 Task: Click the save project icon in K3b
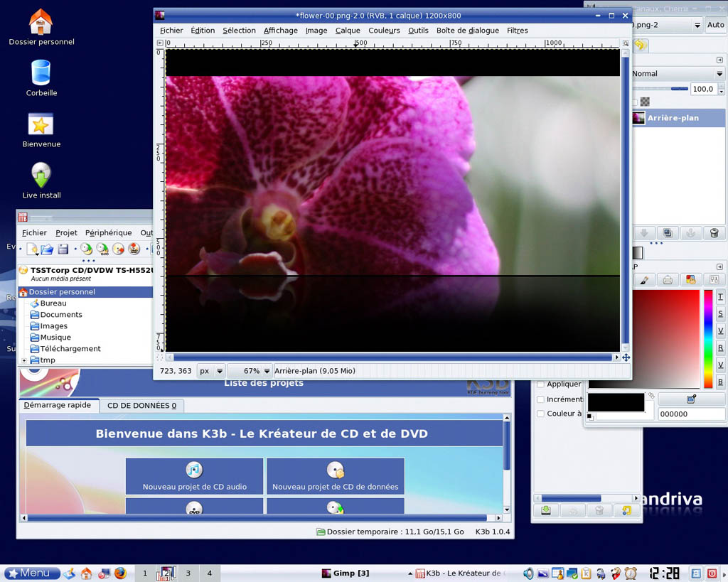(x=63, y=249)
